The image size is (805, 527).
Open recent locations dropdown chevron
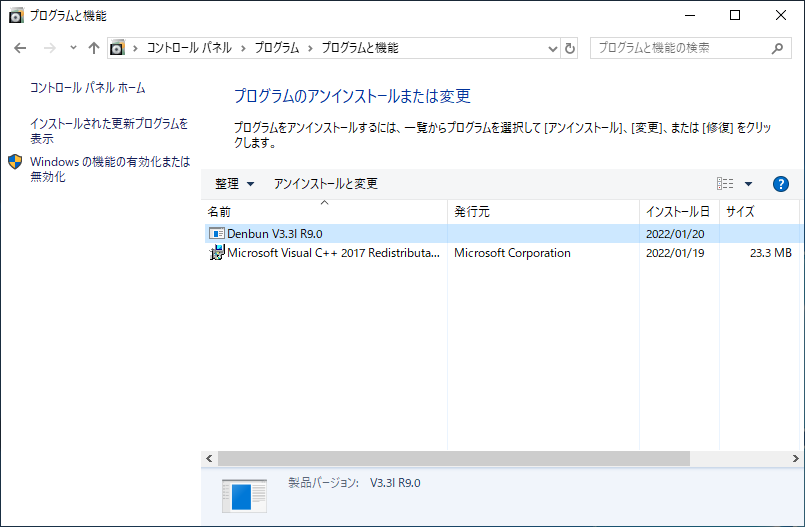tap(73, 48)
